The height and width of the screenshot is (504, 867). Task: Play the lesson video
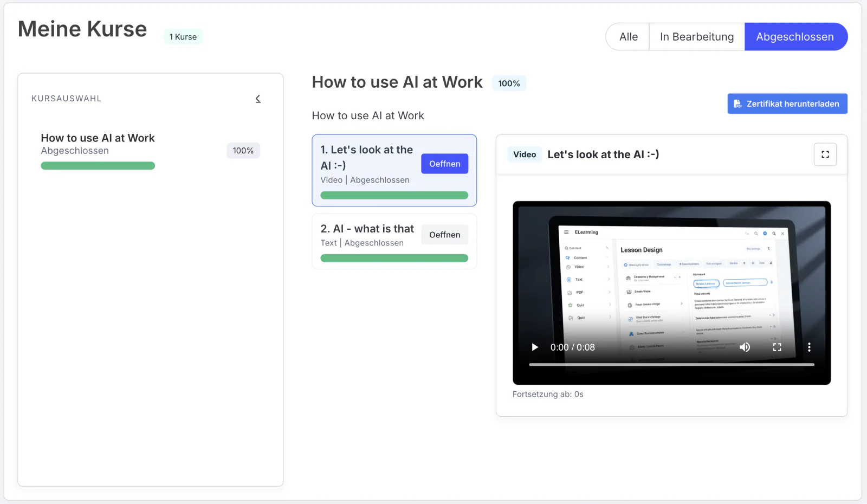(x=535, y=347)
